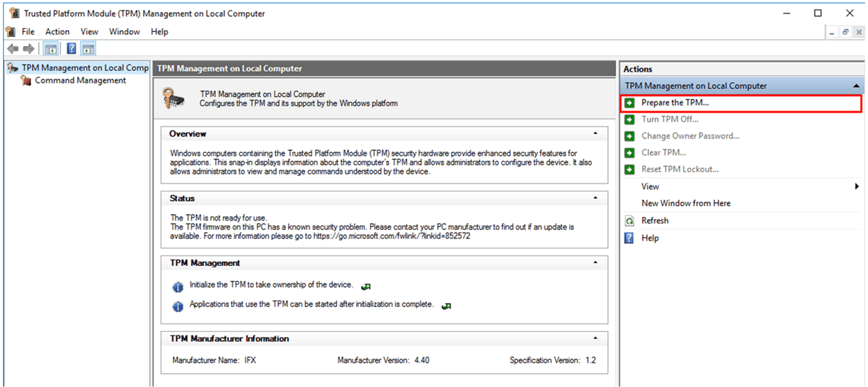Open the Window menu
Viewport: 868px width, 387px height.
[x=124, y=32]
